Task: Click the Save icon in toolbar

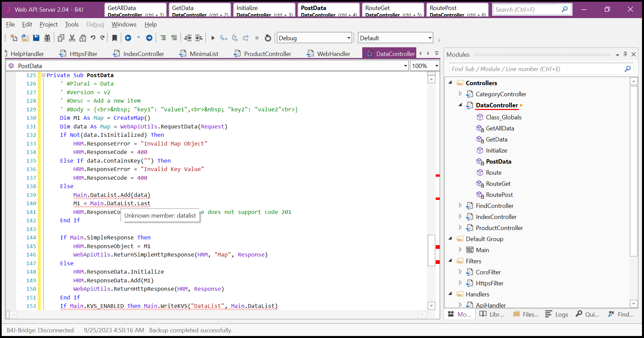Action: pyautogui.click(x=36, y=38)
